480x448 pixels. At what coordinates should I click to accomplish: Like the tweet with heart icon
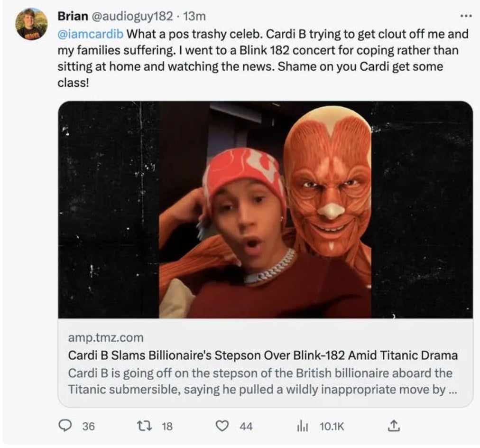coord(222,426)
